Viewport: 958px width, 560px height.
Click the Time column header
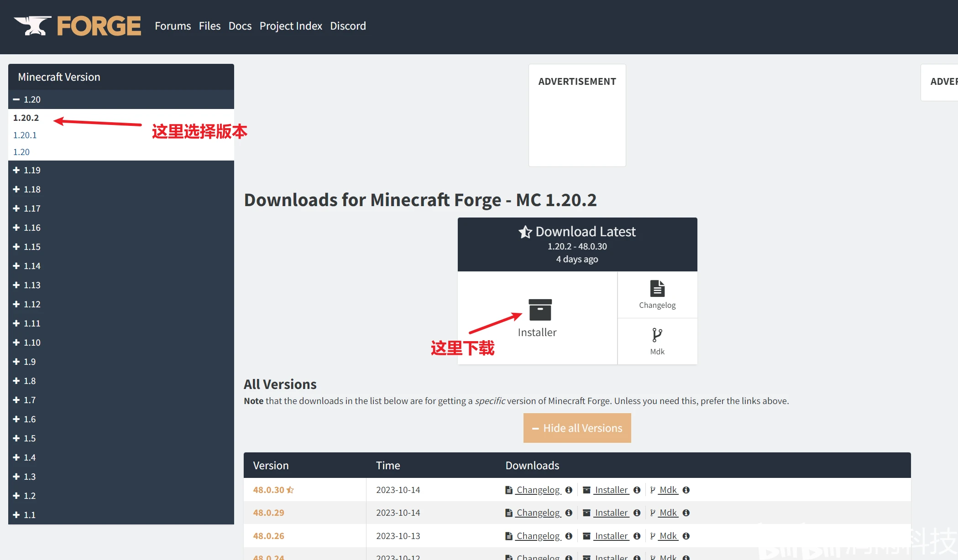pos(388,465)
